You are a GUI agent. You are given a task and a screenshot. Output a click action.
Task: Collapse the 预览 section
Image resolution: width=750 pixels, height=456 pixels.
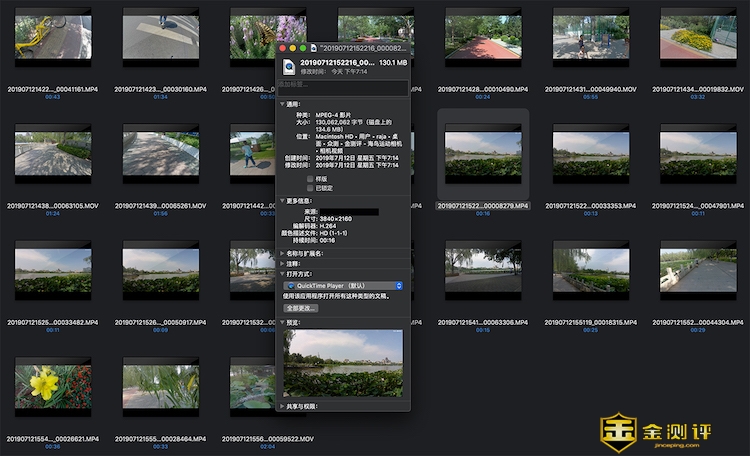click(x=282, y=323)
